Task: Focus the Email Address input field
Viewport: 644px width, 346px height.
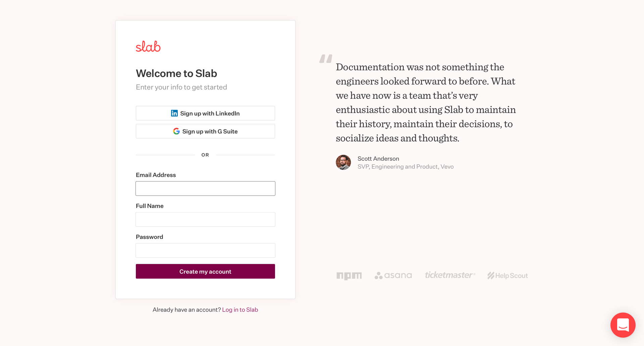Action: [205, 188]
